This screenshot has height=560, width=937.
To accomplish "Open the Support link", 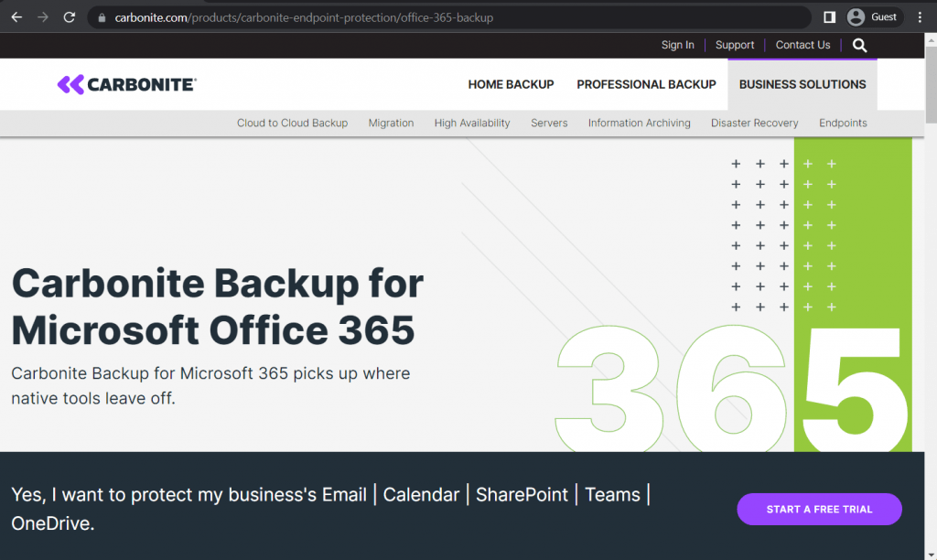I will point(735,45).
